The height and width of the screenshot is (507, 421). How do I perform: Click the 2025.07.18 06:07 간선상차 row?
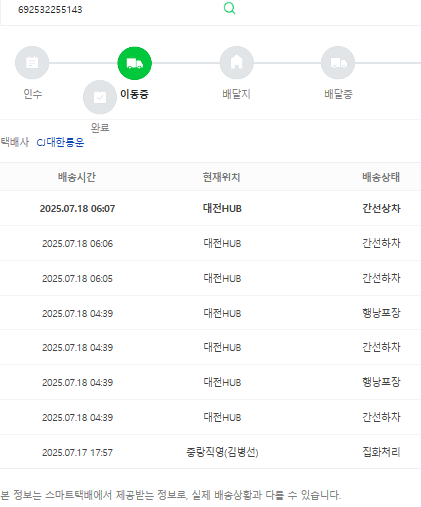click(x=210, y=208)
